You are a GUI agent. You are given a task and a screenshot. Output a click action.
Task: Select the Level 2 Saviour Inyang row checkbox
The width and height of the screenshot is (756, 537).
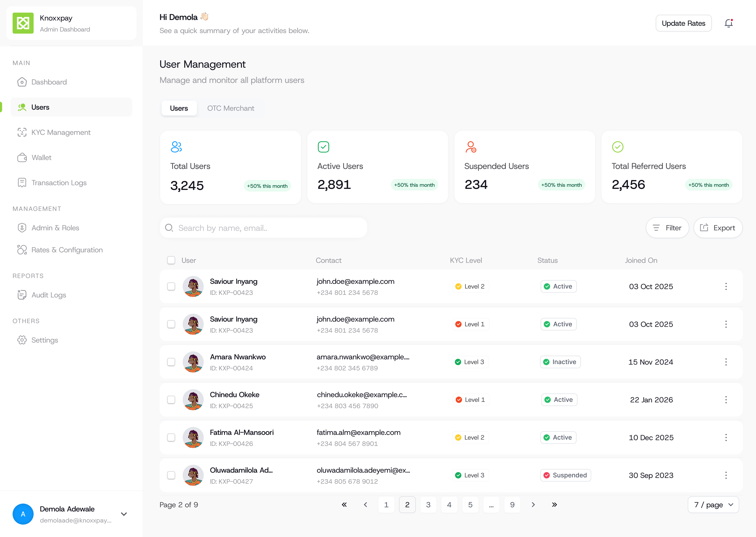pyautogui.click(x=171, y=286)
